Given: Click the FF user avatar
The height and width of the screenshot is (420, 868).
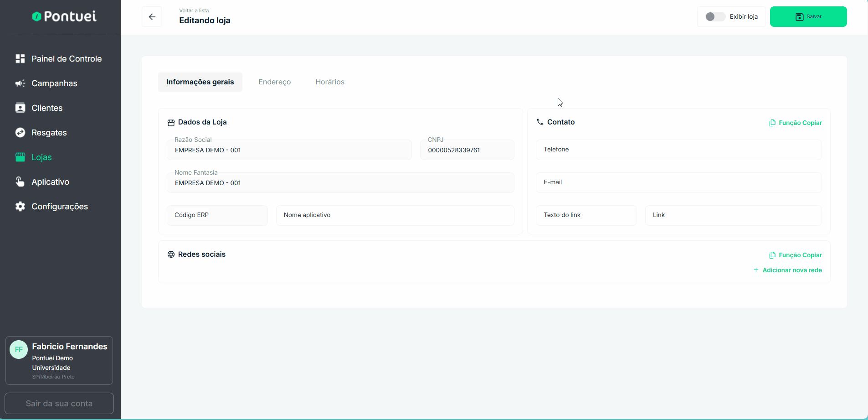Looking at the screenshot, I should (x=19, y=350).
